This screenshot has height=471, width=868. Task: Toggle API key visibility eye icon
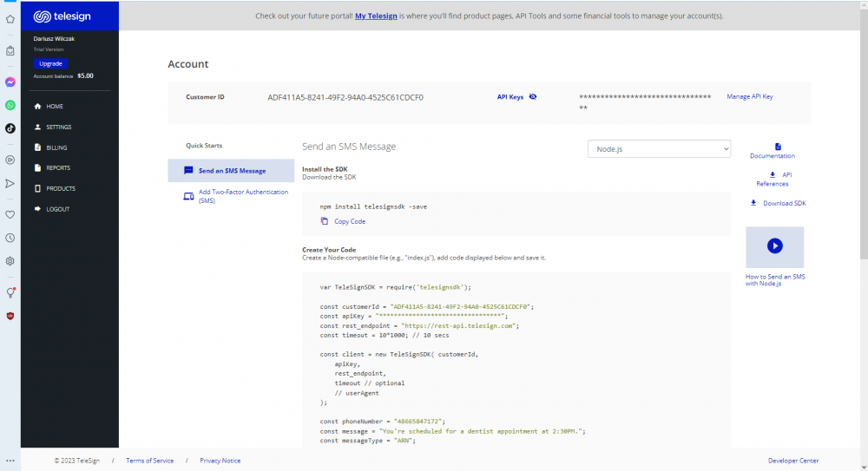[x=533, y=97]
